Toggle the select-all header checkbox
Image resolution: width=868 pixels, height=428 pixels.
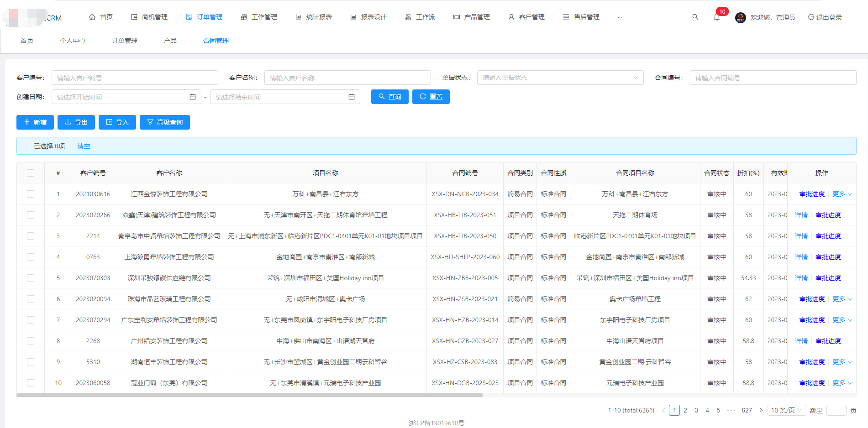[31, 173]
